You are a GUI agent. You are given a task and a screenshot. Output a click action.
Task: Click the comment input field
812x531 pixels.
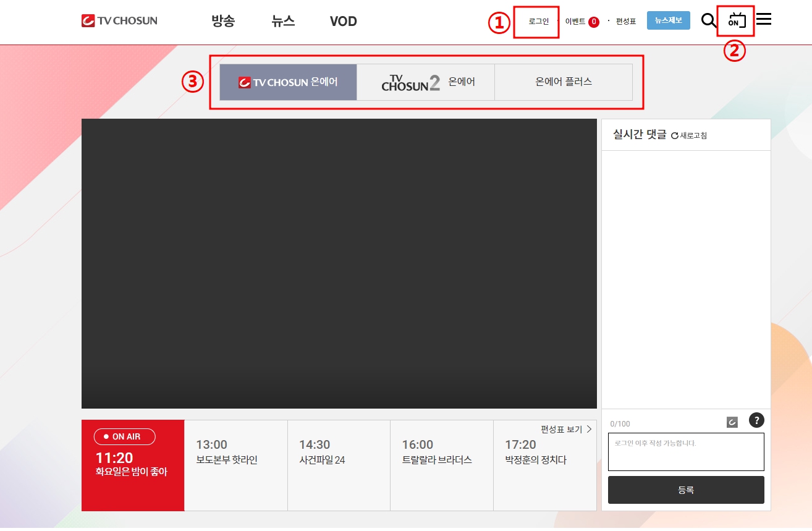[686, 451]
